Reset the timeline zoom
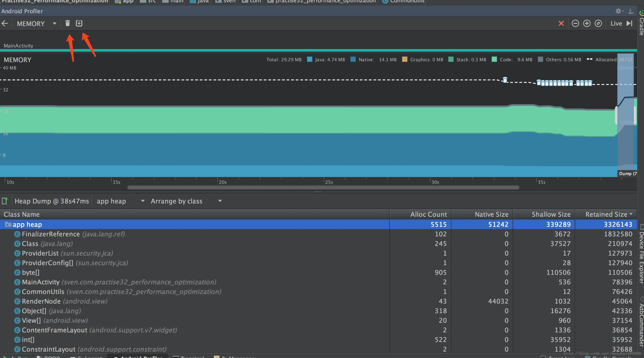 pos(598,24)
